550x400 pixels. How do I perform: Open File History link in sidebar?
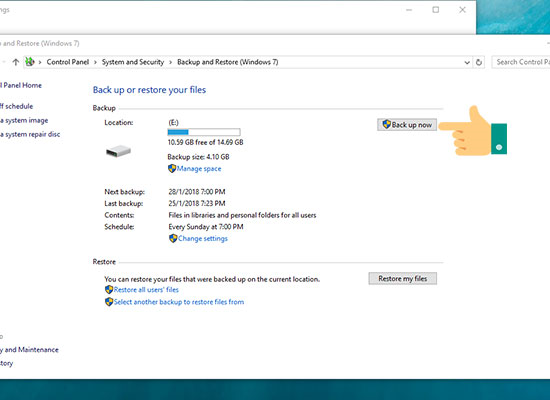(x=6, y=363)
